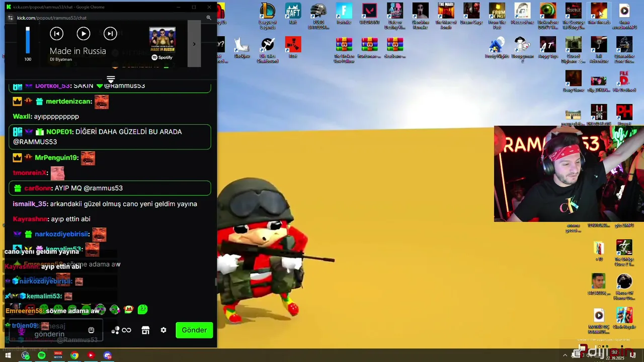The image size is (644, 362).
Task: Skip to previous track in Spotify widget
Action: pos(57,34)
